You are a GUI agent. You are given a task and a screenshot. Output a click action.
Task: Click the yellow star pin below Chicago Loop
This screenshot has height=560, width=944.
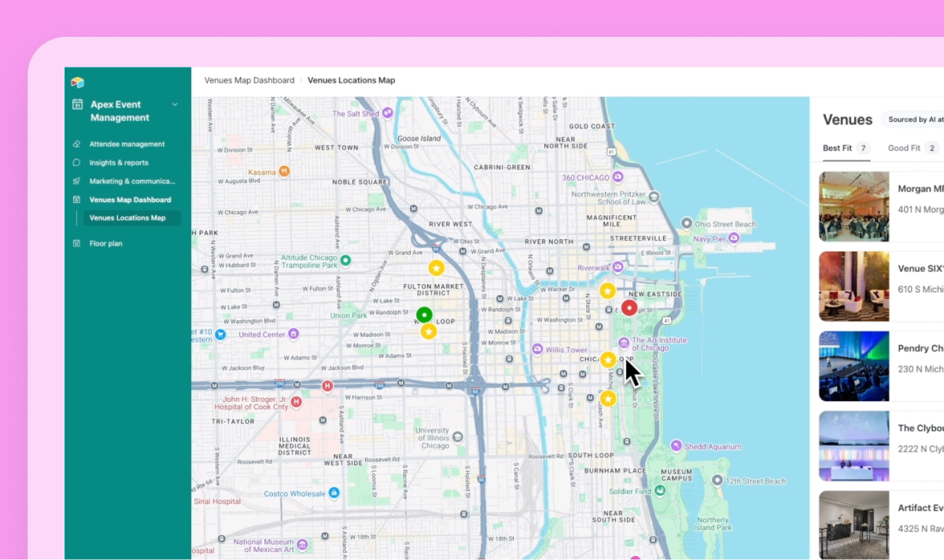coord(608,399)
